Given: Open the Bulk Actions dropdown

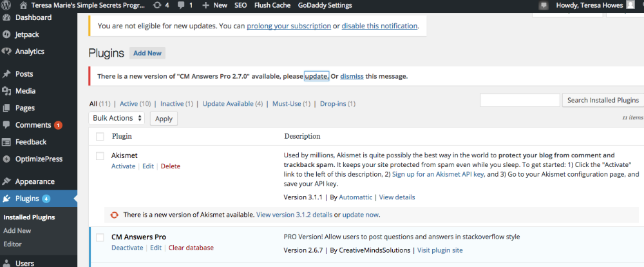Looking at the screenshot, I should (117, 118).
